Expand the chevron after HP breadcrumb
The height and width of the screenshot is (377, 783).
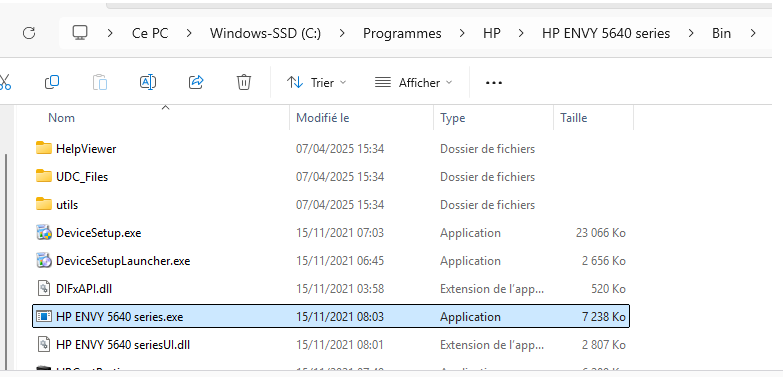(521, 33)
